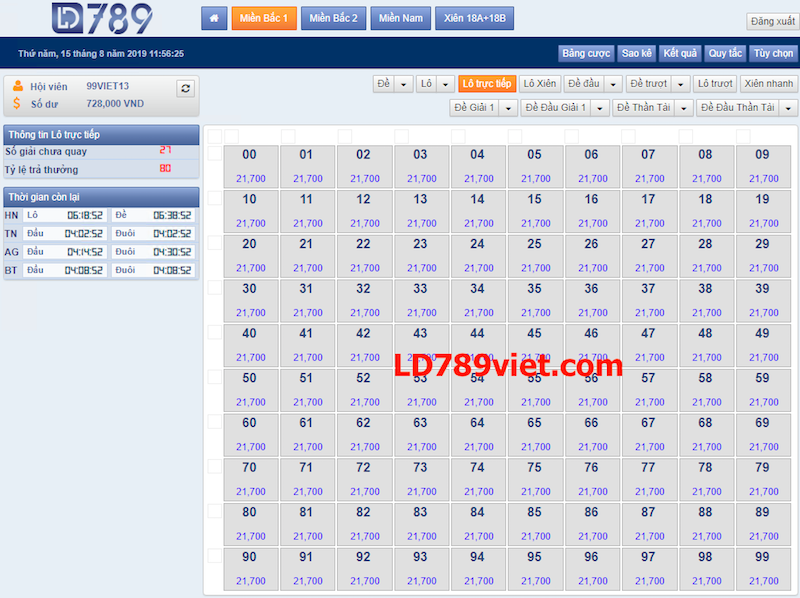Image resolution: width=800 pixels, height=598 pixels.
Task: Select the Lô trượt tab
Action: [x=715, y=84]
